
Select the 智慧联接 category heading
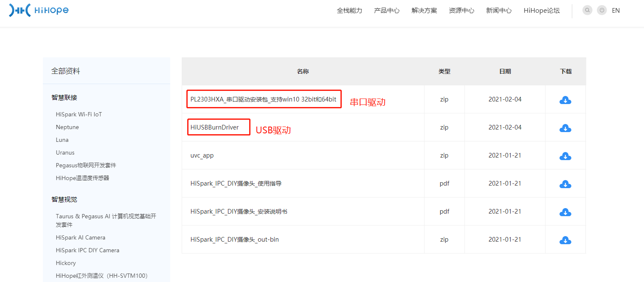coord(64,97)
